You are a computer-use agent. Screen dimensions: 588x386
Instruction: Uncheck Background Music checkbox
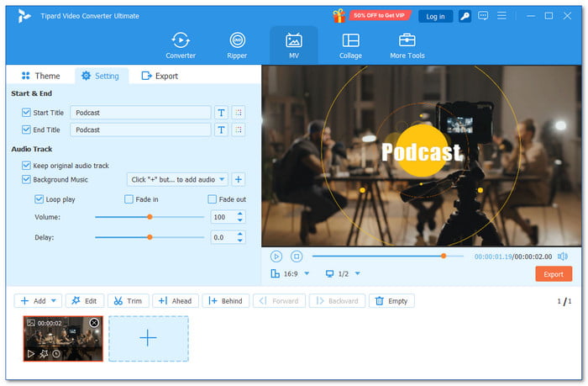26,179
